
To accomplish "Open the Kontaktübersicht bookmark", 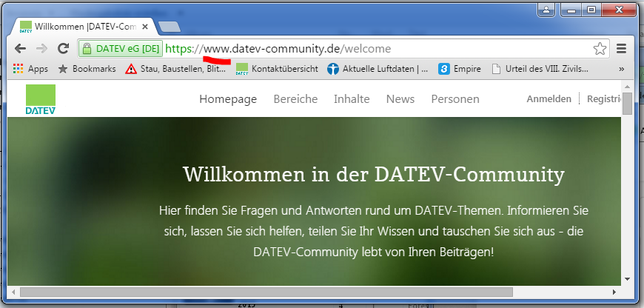I will click(x=278, y=69).
